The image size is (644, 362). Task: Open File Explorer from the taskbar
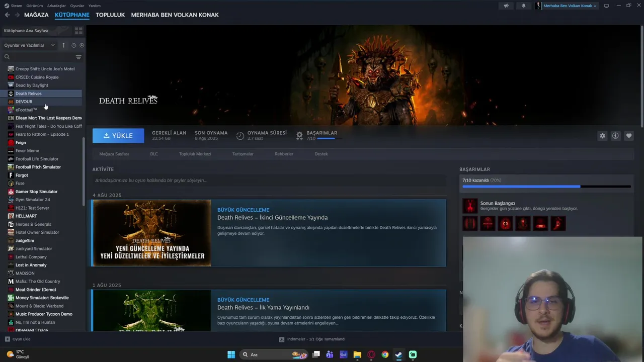357,354
